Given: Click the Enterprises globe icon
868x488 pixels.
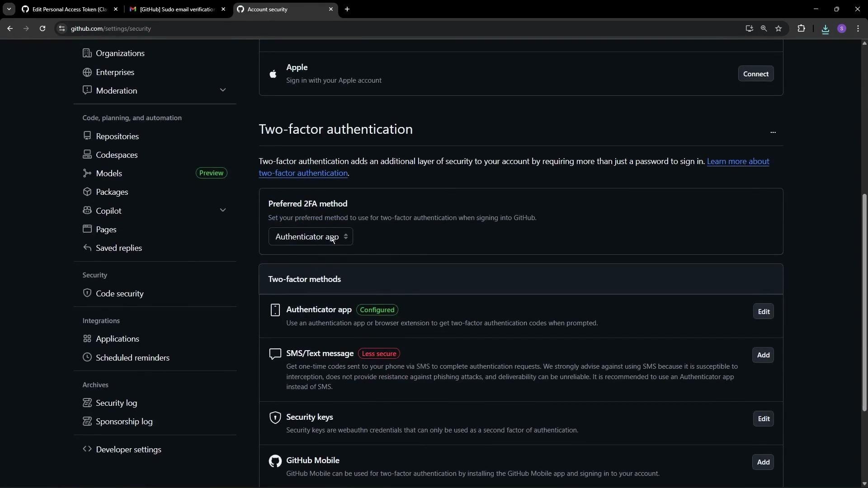Looking at the screenshot, I should 87,72.
